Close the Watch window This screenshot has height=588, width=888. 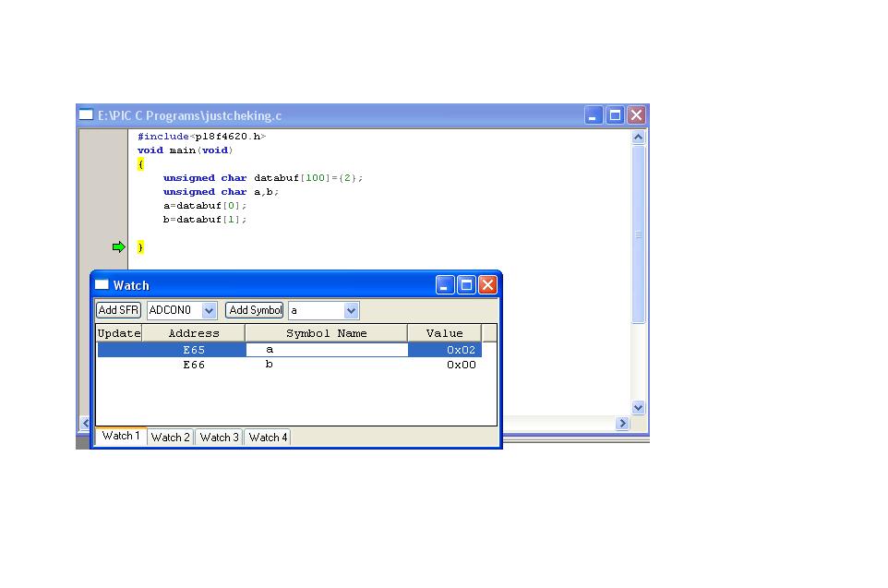[487, 285]
